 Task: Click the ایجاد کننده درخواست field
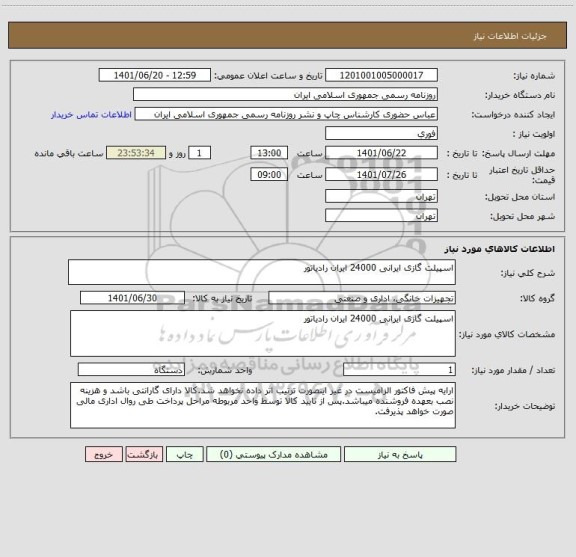(286, 114)
